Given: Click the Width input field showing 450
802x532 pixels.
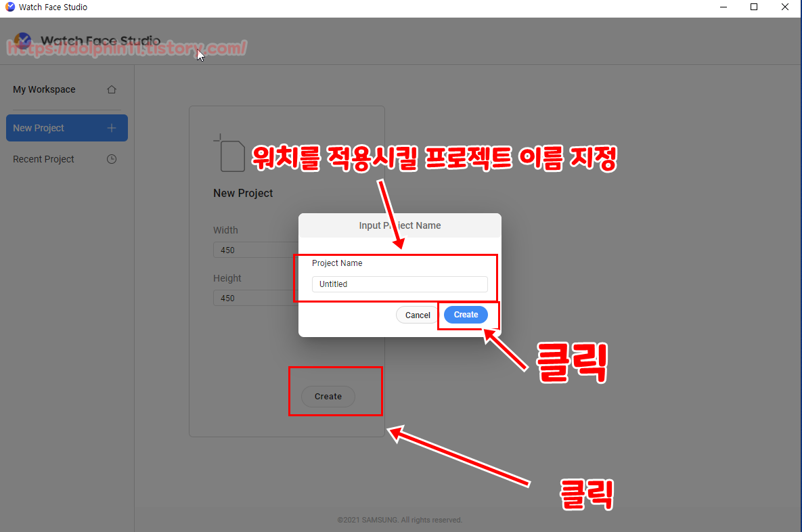Looking at the screenshot, I should pyautogui.click(x=256, y=250).
